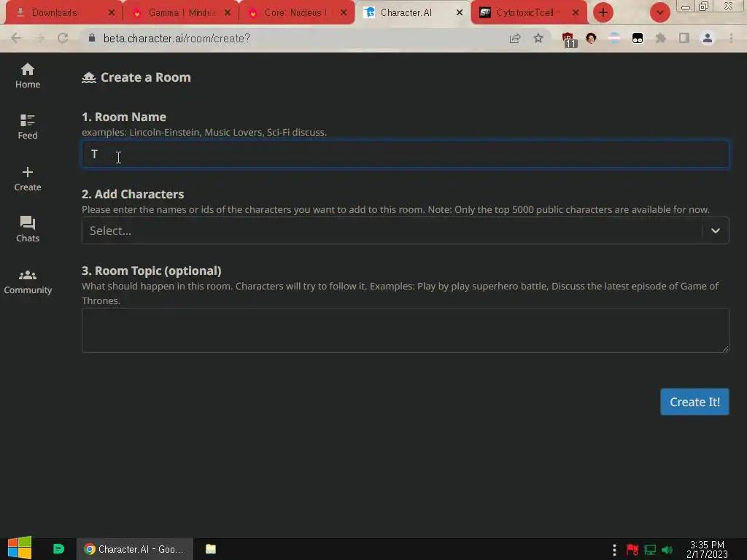Close the Downloads tab
747x560 pixels.
click(112, 12)
